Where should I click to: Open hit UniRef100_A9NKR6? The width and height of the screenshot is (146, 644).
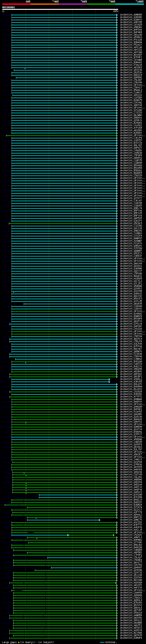click(131, 15)
